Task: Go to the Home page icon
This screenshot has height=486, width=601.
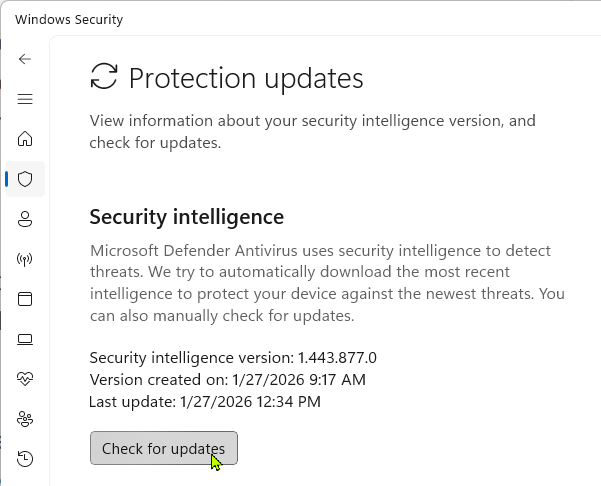Action: coord(25,139)
